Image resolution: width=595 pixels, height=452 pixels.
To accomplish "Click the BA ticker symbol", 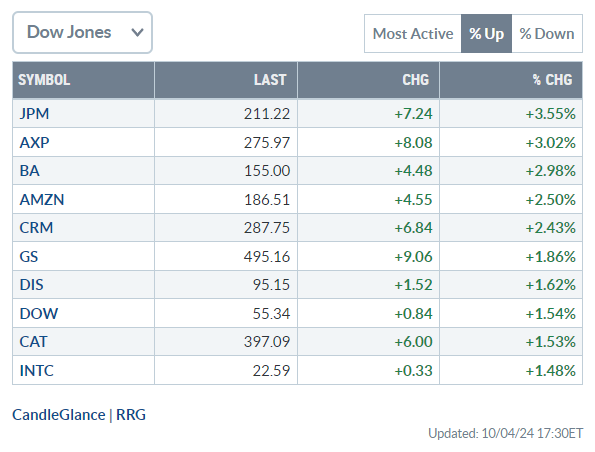I will point(30,171).
